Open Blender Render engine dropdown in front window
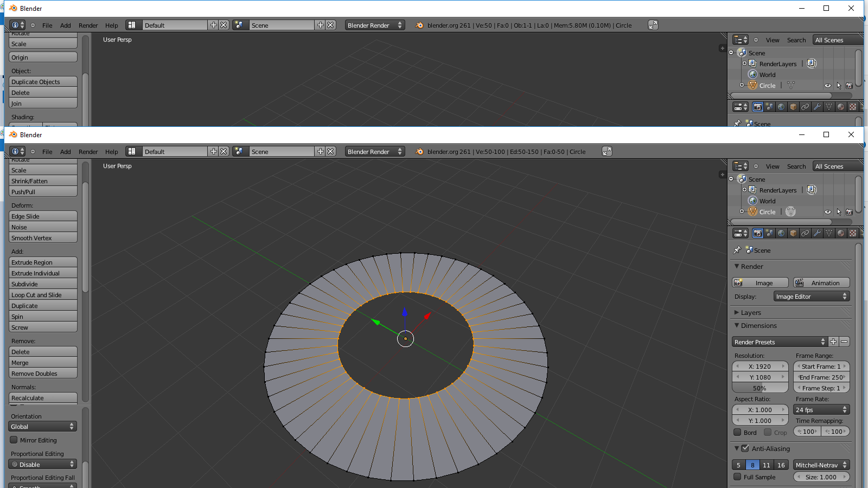Image resolution: width=868 pixels, height=488 pixels. pos(375,152)
